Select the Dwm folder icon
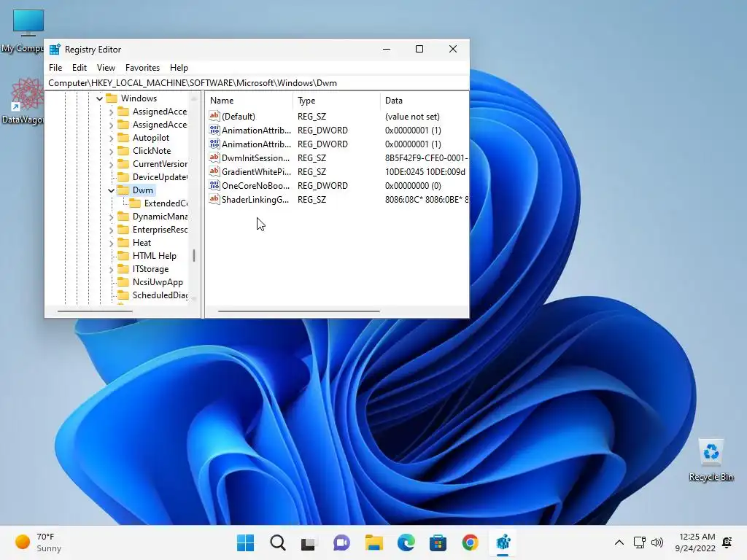 [x=123, y=190]
